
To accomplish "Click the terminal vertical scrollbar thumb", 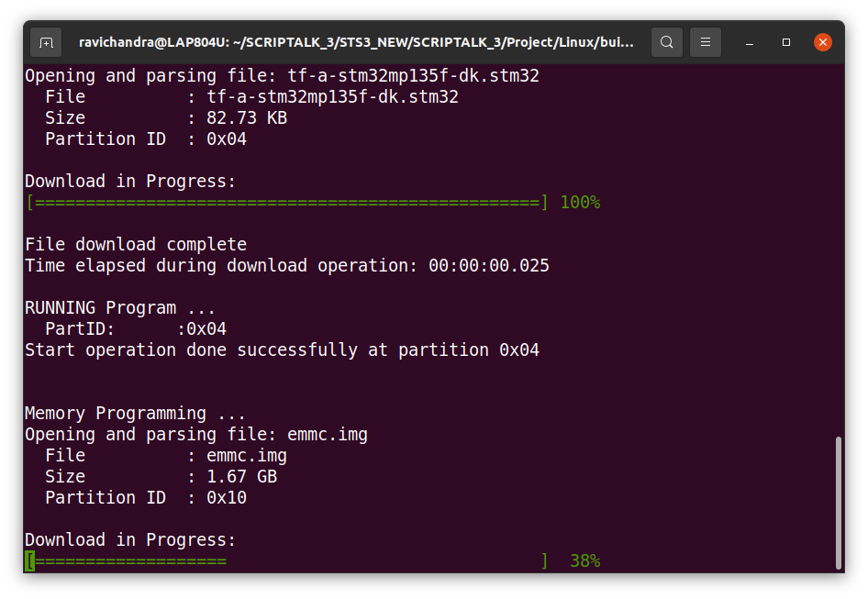I will [x=838, y=503].
